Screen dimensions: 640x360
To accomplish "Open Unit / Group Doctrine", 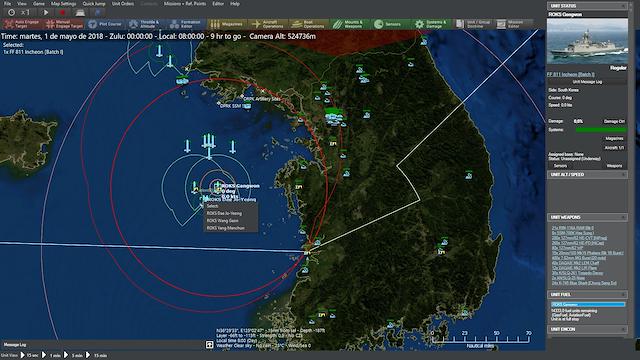I will click(473, 24).
